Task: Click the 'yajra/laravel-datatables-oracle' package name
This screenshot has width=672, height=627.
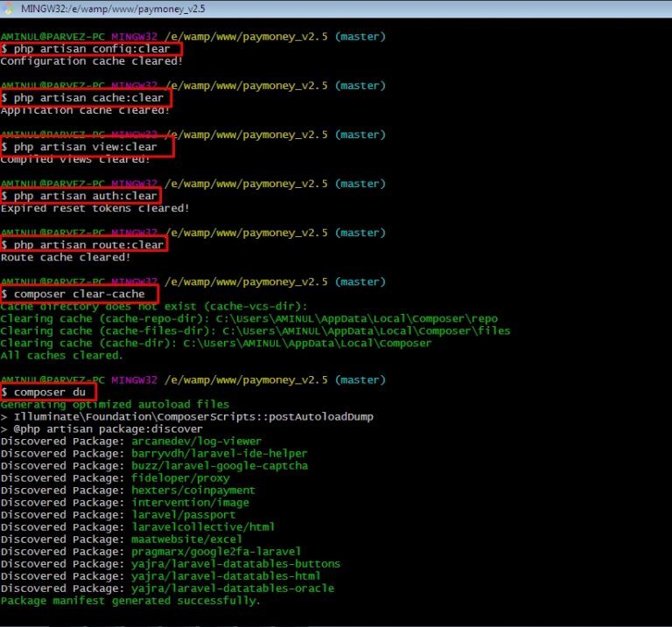Action: (x=233, y=589)
